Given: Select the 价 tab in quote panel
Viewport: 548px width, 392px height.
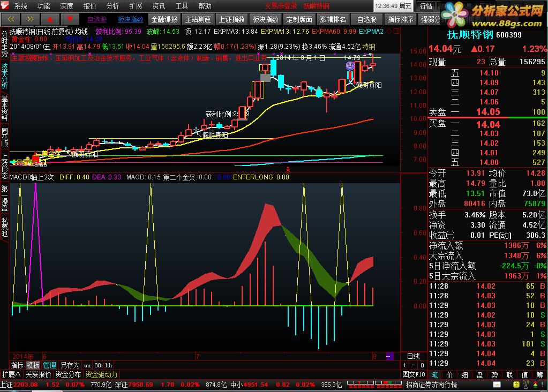Looking at the screenshot, I should point(450,375).
